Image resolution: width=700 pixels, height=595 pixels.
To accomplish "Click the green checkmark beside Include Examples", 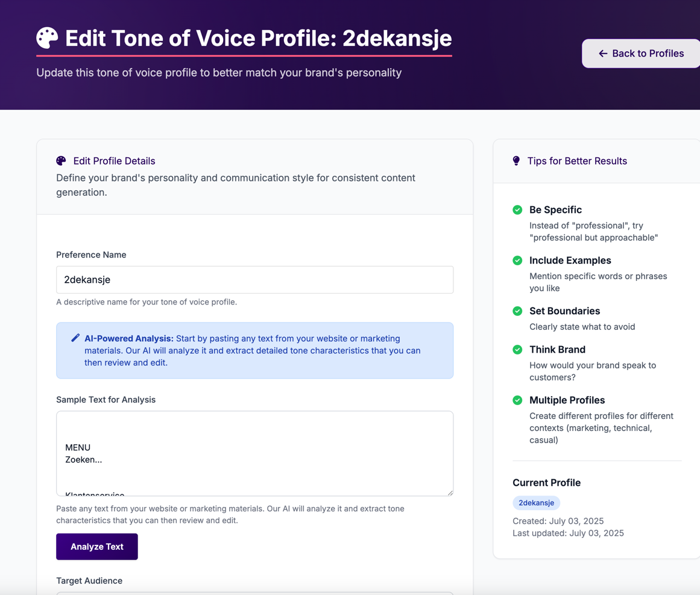I will pos(517,260).
